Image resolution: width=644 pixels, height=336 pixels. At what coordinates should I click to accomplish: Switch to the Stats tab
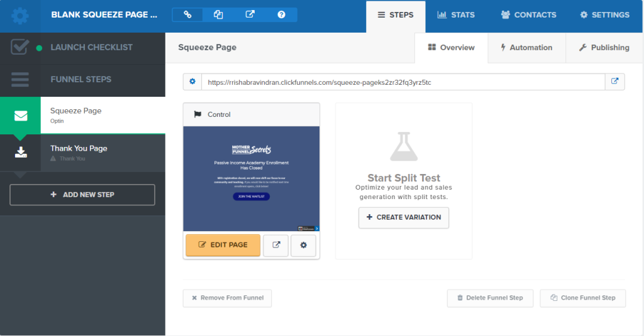(457, 15)
